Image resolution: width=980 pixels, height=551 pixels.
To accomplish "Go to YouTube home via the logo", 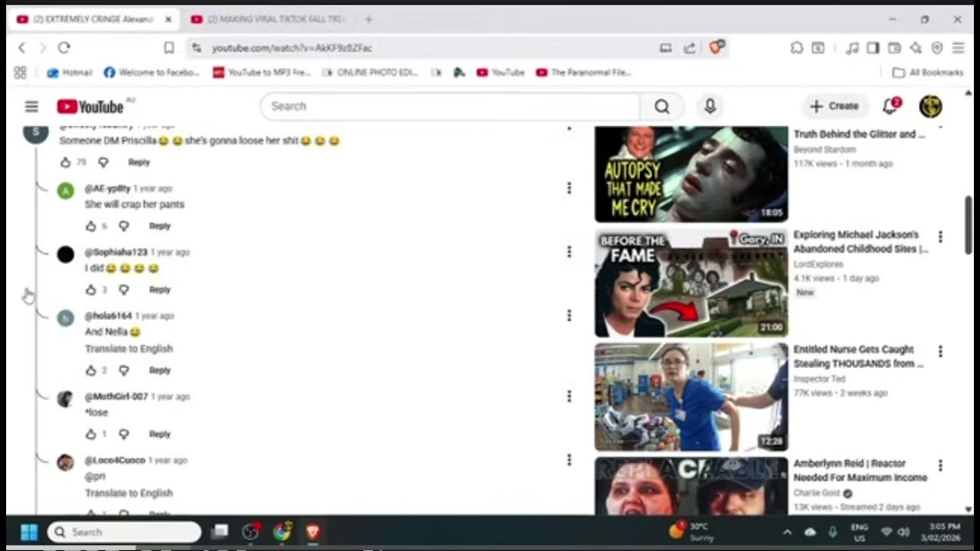I will 90,106.
